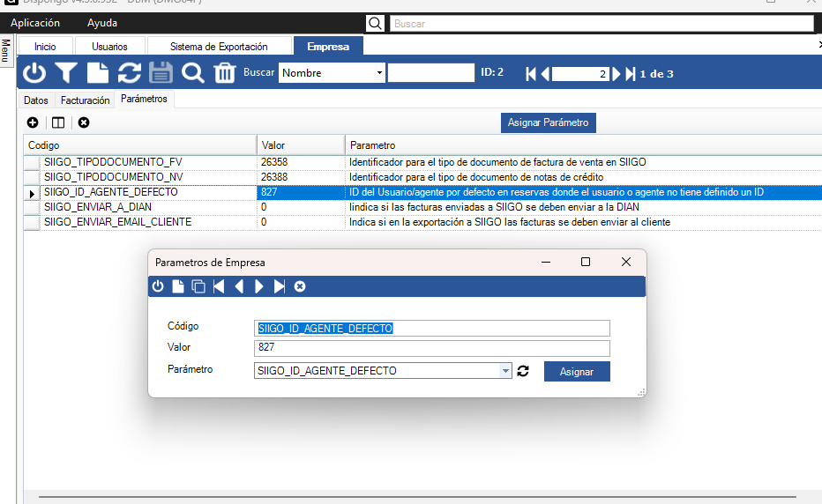Click the power icon in main toolbar

[x=34, y=73]
